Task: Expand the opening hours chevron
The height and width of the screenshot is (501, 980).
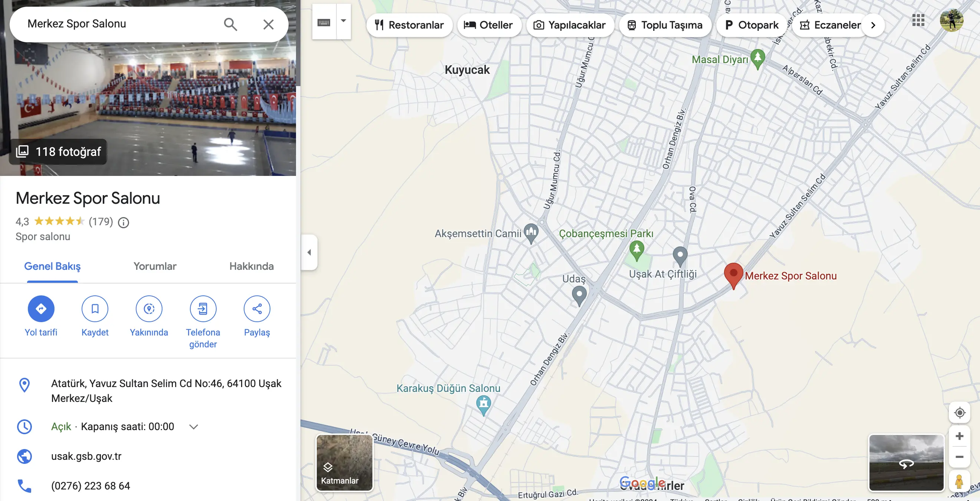Action: [x=194, y=427]
